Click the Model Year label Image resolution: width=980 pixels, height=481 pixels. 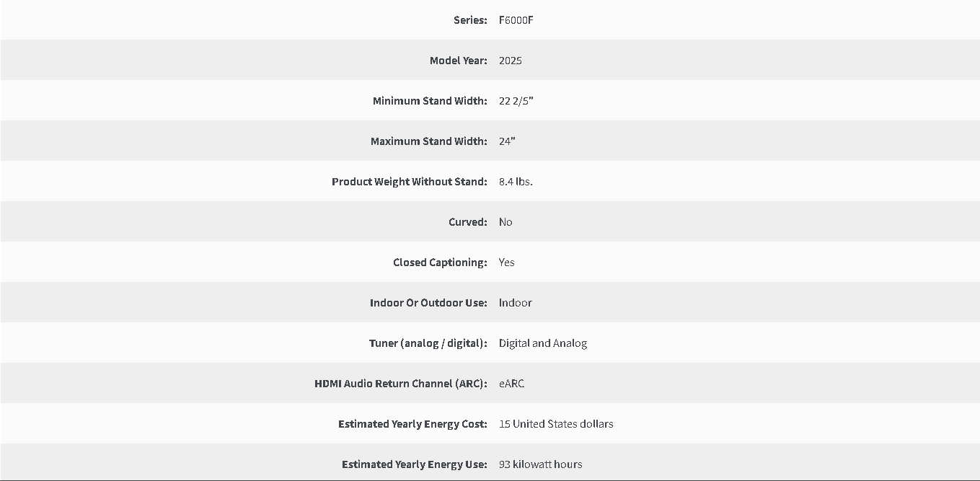click(x=459, y=61)
